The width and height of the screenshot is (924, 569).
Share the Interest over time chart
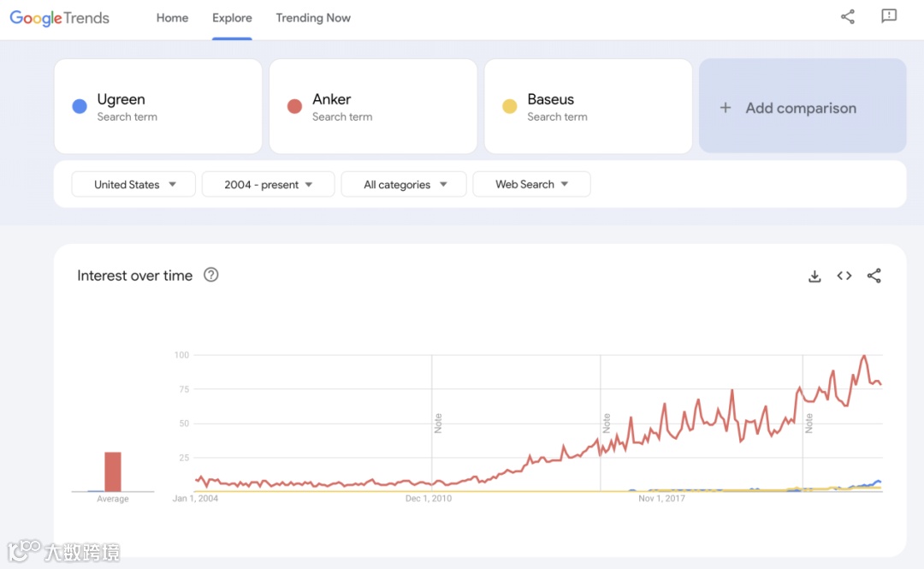[874, 276]
